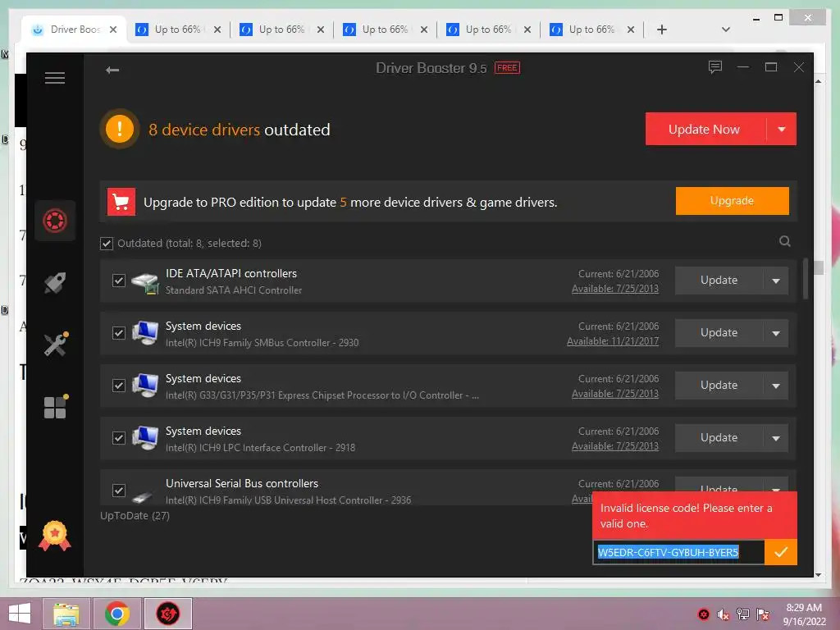Click network icon in system tray
The image size is (840, 630).
click(743, 614)
